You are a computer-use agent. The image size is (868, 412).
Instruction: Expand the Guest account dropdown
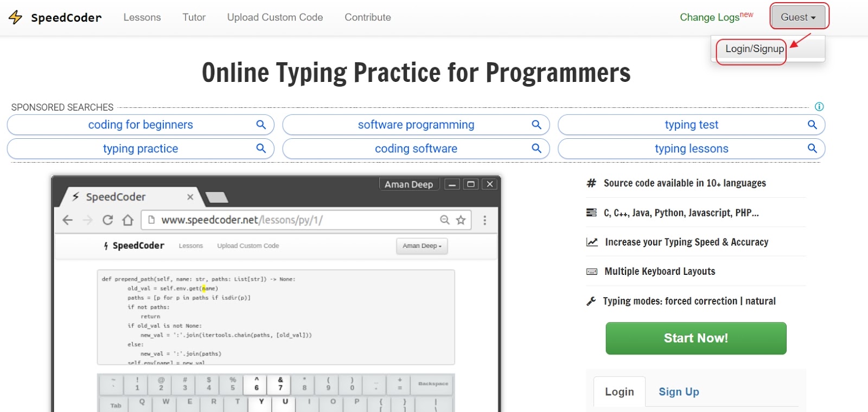click(799, 17)
